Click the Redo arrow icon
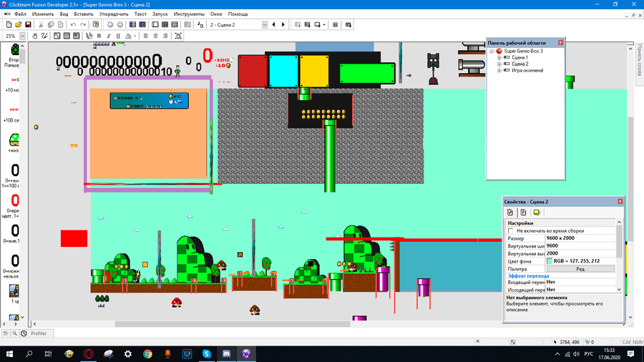This screenshot has height=362, width=644. click(83, 24)
